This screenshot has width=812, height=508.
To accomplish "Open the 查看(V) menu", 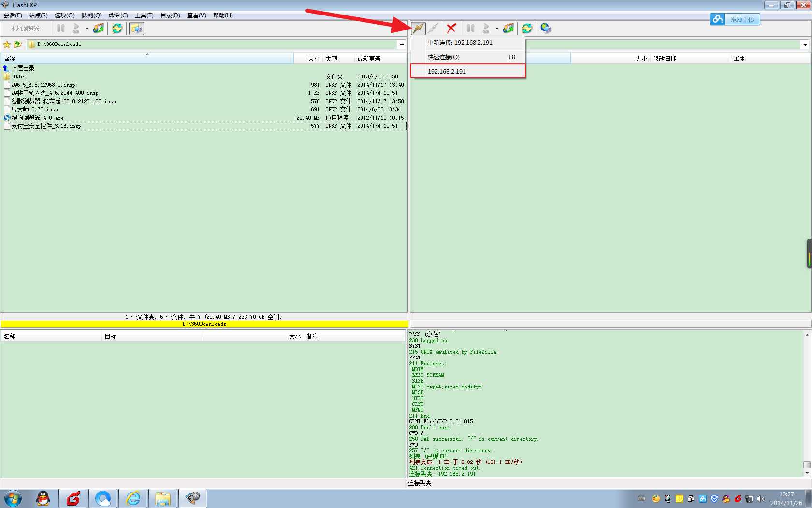I will [196, 15].
